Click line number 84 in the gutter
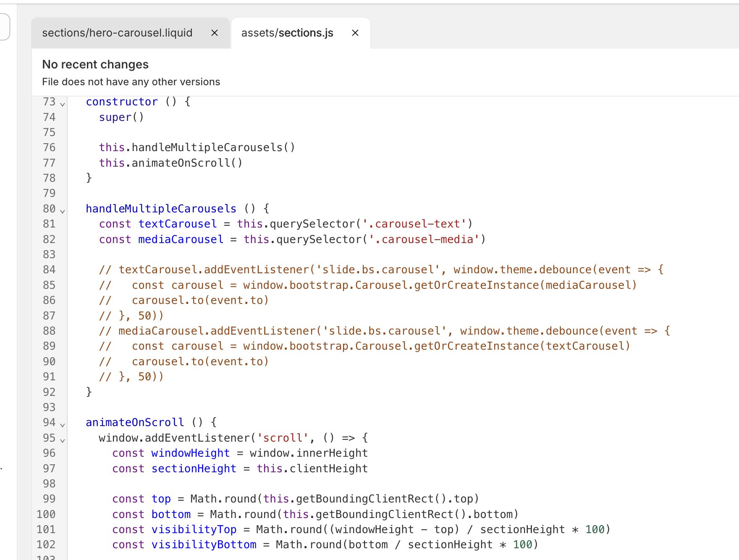The width and height of the screenshot is (739, 560). coord(49,270)
